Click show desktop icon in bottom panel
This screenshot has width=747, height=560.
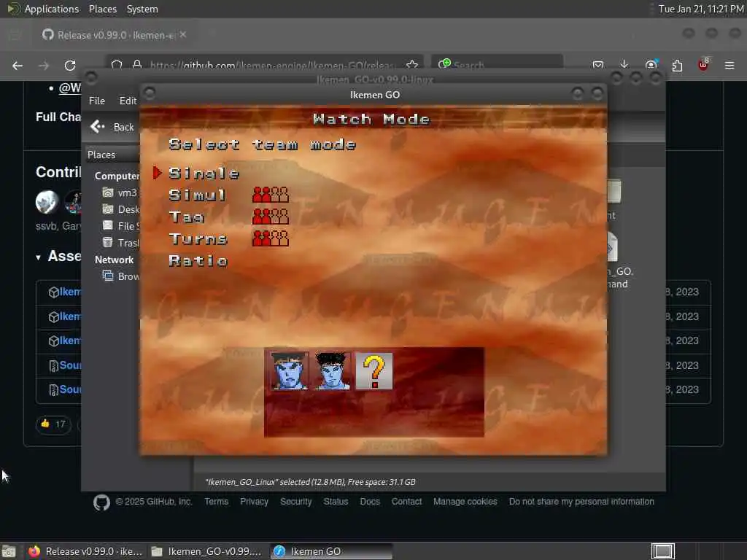pos(9,551)
